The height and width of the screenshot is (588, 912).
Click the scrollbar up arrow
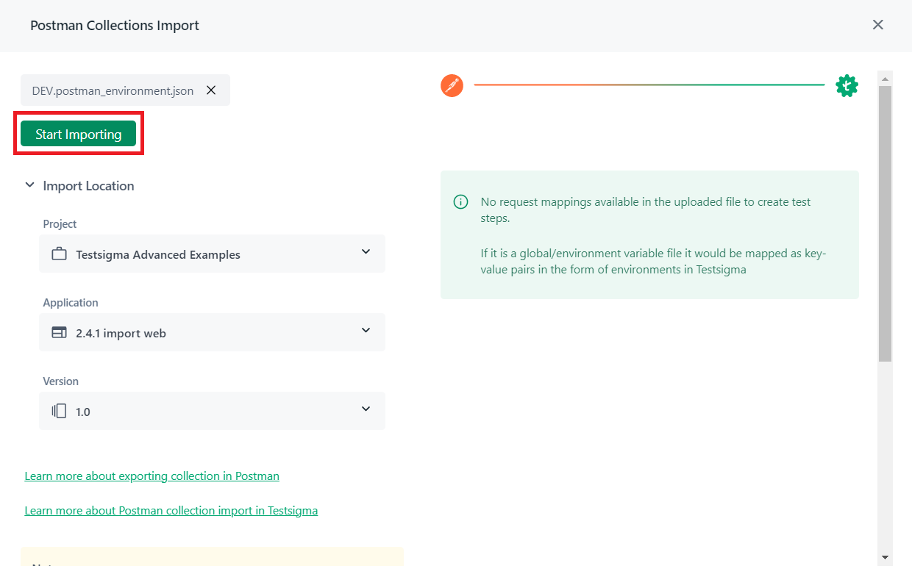click(x=886, y=79)
